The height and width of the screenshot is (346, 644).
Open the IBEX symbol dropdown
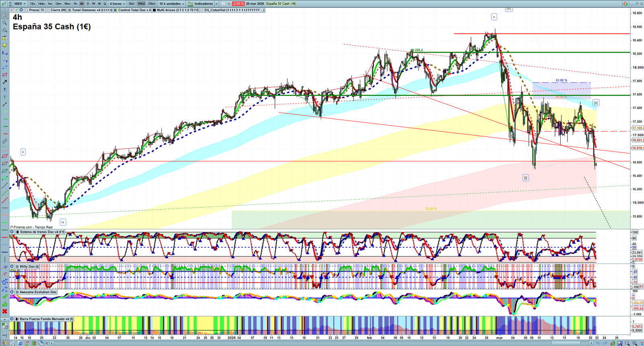click(x=20, y=4)
